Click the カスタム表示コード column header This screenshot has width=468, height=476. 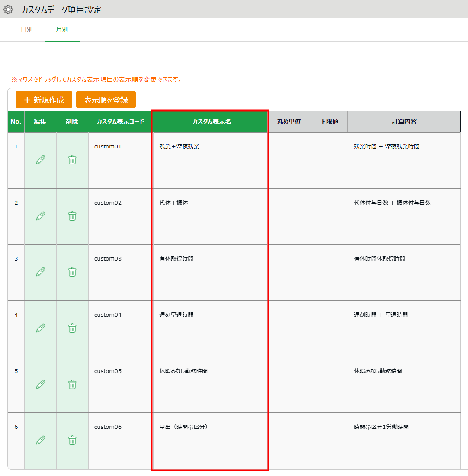(x=121, y=122)
